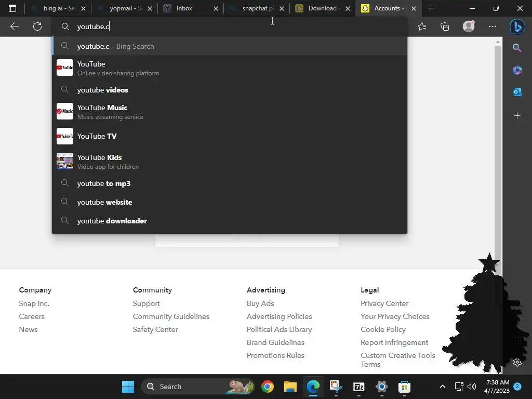
Task: Open Advertising Policies link
Action: tap(279, 316)
